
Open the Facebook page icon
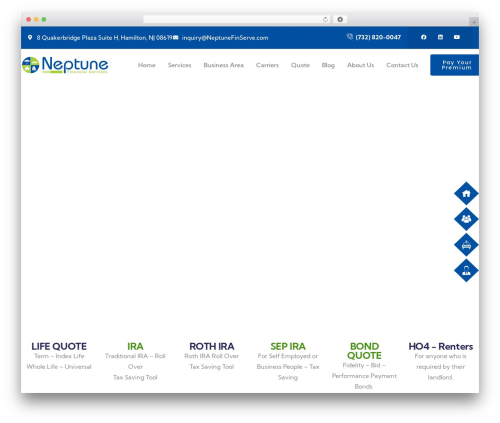click(423, 37)
